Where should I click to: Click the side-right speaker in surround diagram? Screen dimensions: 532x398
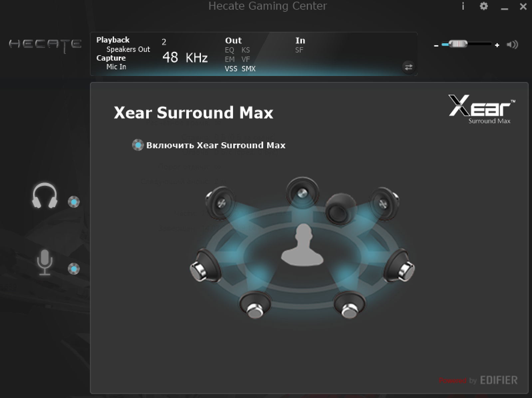(x=399, y=266)
